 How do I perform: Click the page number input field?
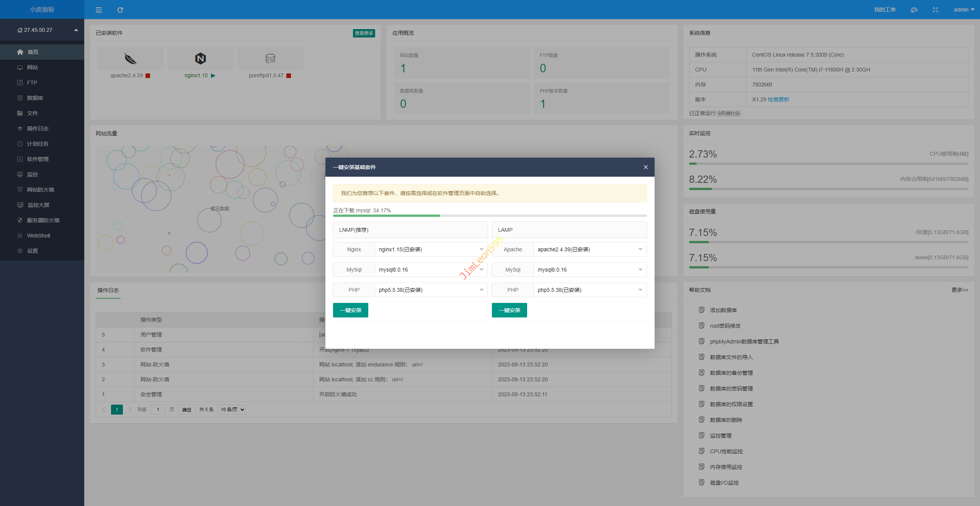tap(158, 410)
